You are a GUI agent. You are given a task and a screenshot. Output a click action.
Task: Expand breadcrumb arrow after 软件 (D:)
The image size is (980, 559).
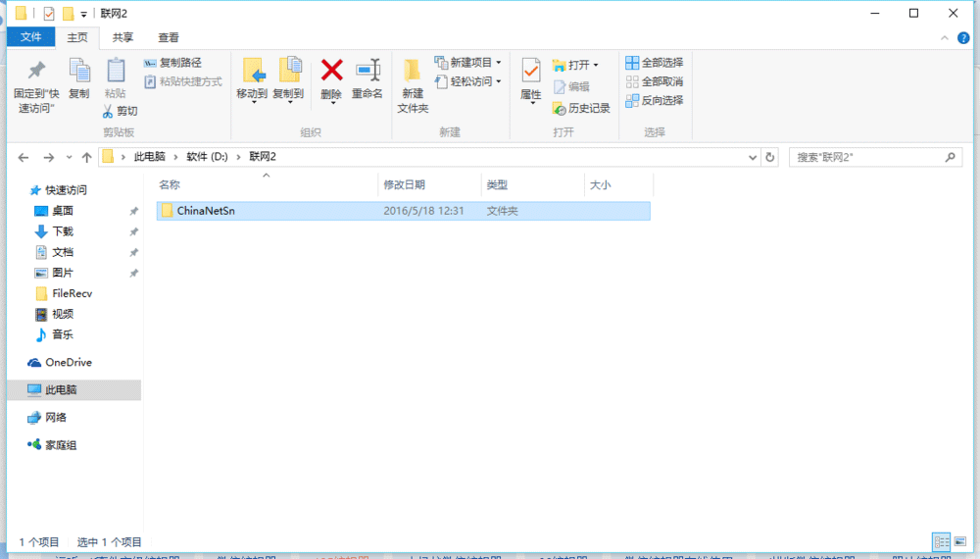239,157
